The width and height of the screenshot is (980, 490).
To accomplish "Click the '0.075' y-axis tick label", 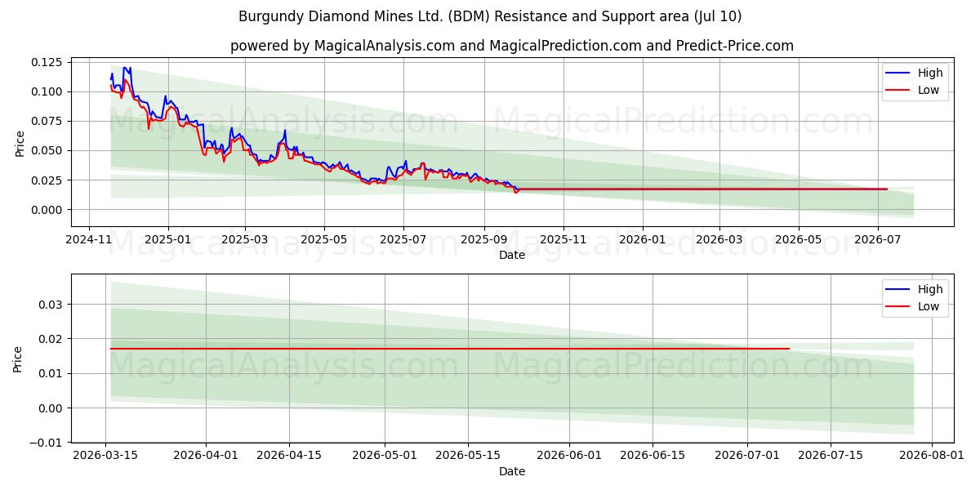I will [47, 121].
